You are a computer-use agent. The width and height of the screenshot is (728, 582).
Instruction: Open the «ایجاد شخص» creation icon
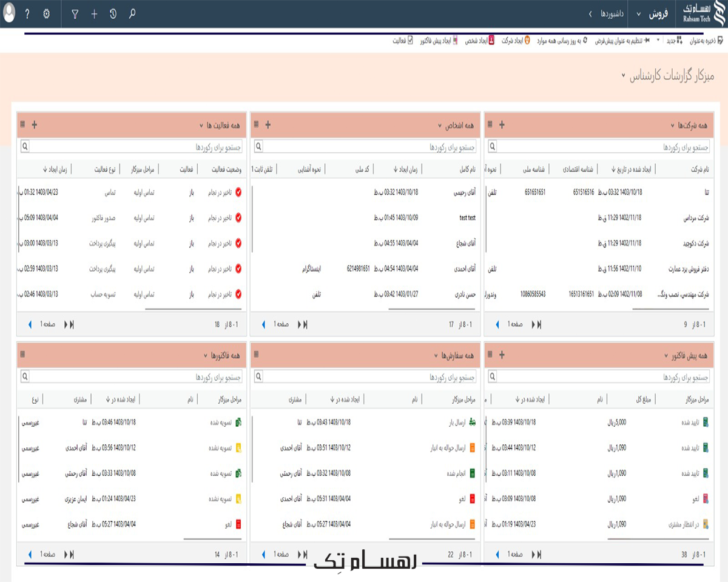pyautogui.click(x=490, y=40)
